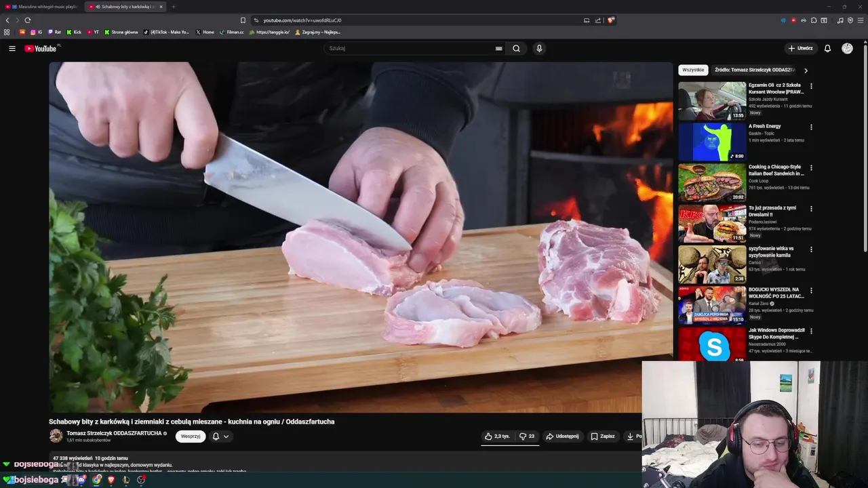Screen dimensions: 868x488
Task: Open the KFC Drwalami video thumbnail
Action: (712, 224)
